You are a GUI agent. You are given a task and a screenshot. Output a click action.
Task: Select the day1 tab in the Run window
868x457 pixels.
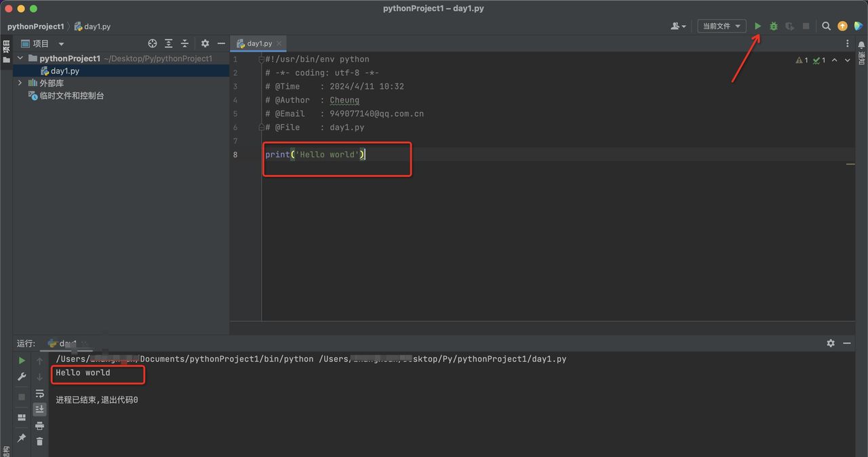click(66, 343)
